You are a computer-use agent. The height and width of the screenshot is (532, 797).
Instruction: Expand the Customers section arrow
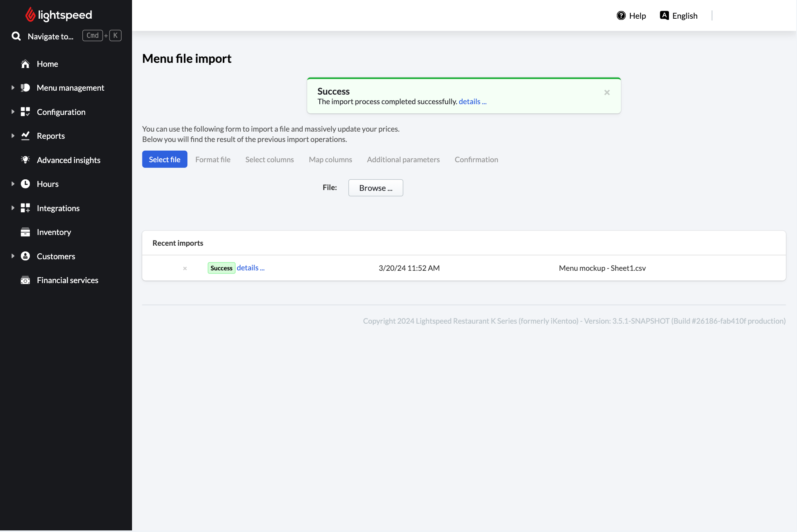click(x=13, y=256)
